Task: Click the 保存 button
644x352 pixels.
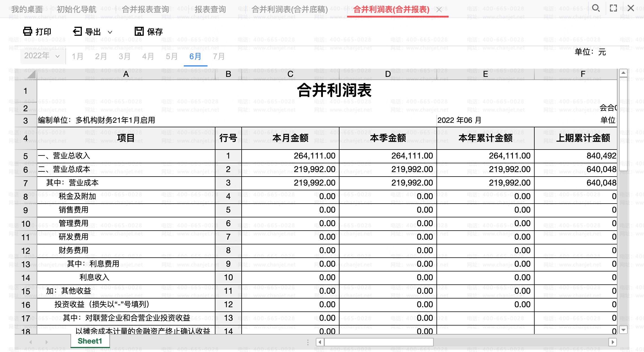Action: click(x=149, y=32)
